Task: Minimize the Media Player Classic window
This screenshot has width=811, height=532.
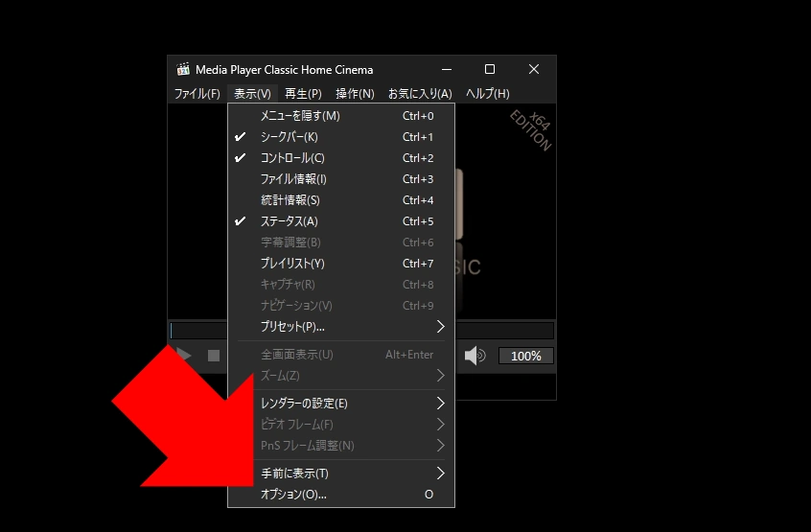Action: [x=447, y=69]
